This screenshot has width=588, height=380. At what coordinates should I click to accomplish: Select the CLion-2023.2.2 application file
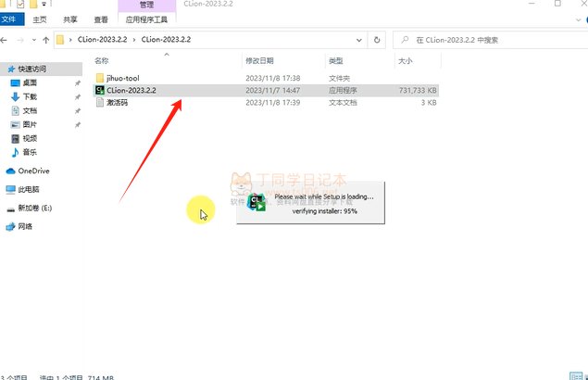(266, 90)
